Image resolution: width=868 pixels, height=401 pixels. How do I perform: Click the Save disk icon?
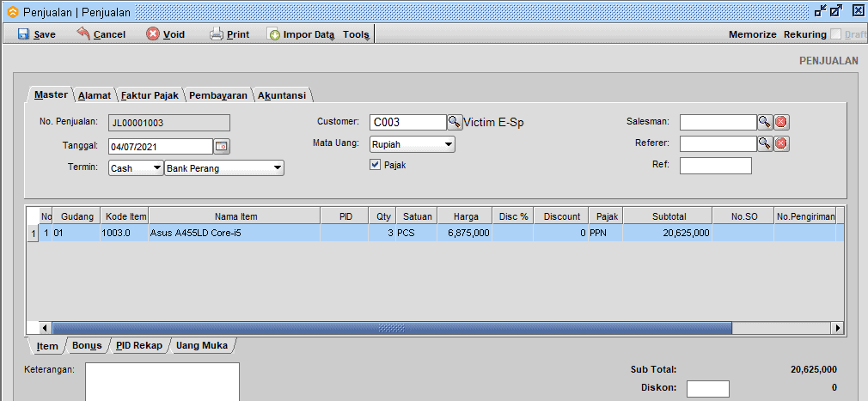(24, 34)
